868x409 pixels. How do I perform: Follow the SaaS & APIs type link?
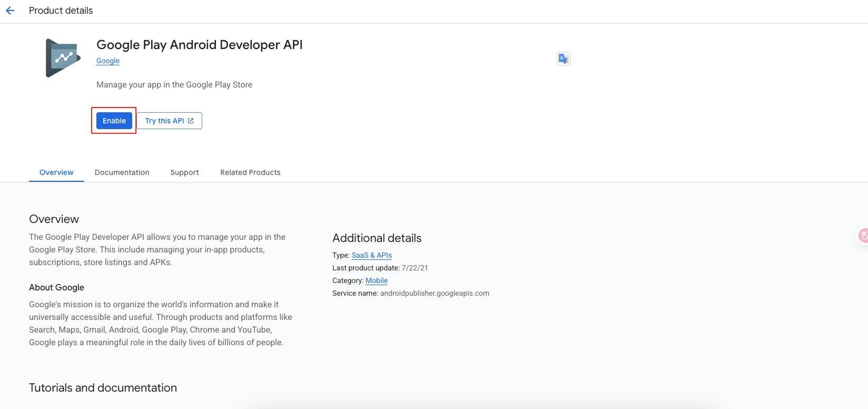point(371,255)
